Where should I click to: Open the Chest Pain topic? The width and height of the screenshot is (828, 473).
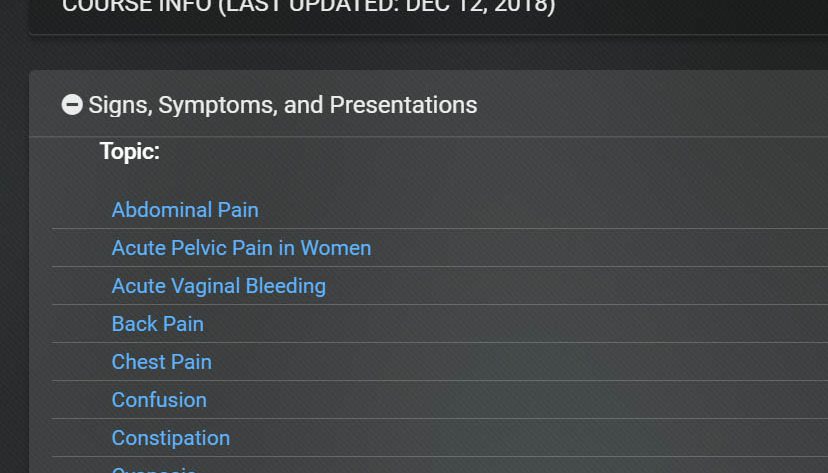pyautogui.click(x=162, y=362)
